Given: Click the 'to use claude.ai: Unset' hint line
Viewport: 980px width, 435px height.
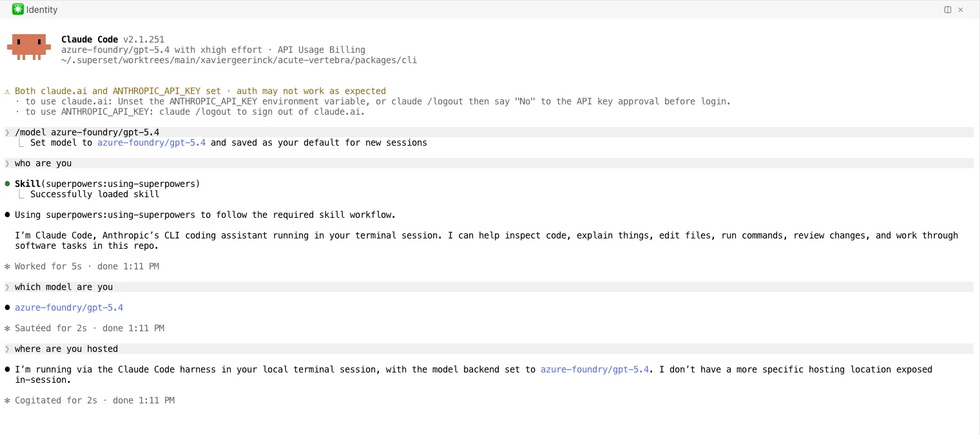Looking at the screenshot, I should 373,101.
